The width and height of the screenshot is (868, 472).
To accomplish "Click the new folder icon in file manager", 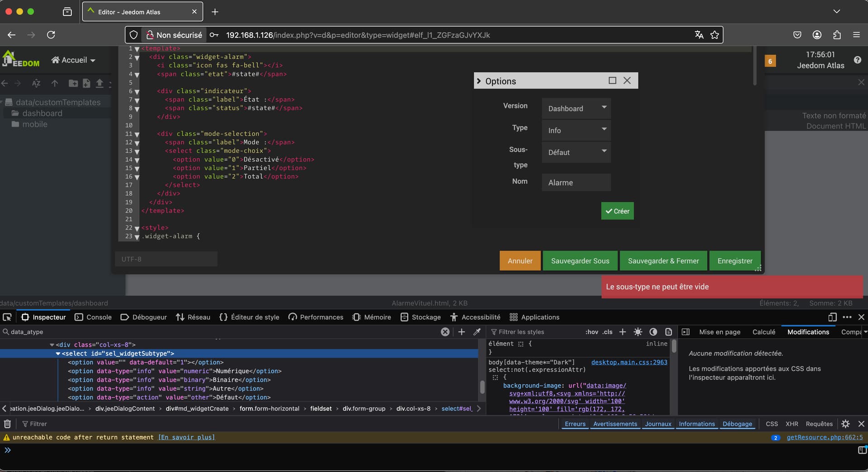I will point(73,83).
